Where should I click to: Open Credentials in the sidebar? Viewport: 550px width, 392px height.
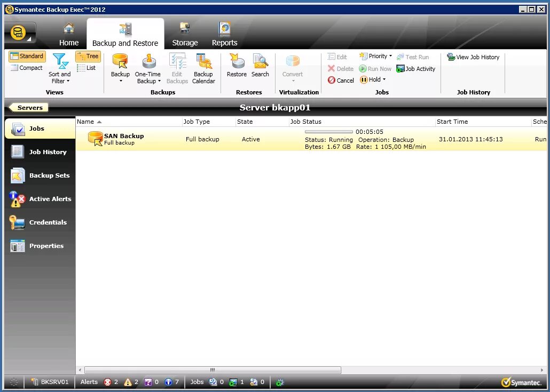click(41, 222)
